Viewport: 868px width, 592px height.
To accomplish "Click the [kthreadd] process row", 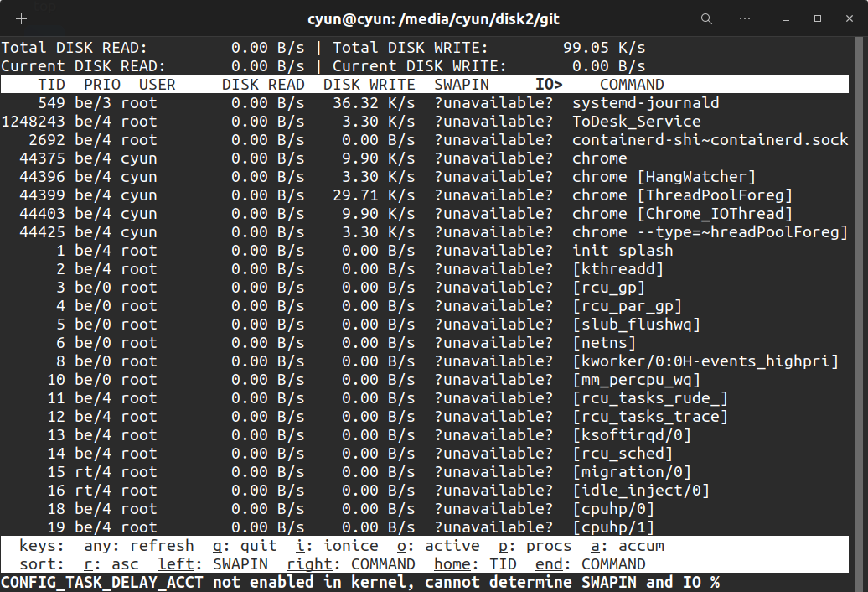I will coord(425,269).
